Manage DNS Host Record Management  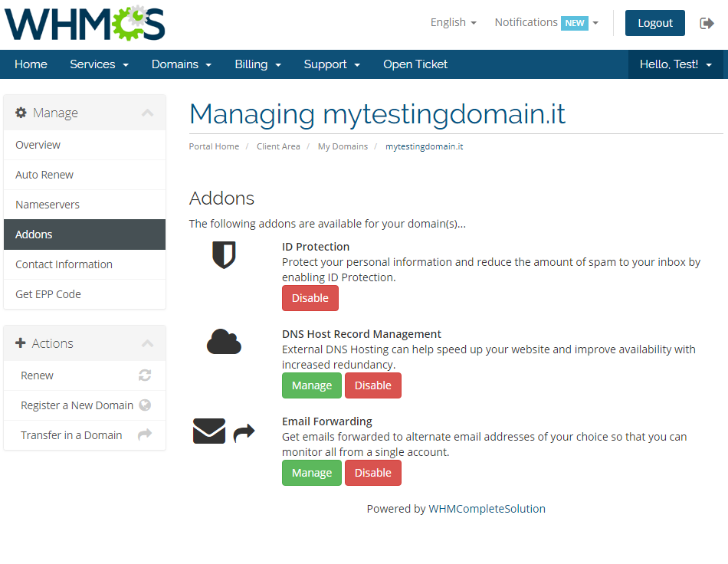point(312,385)
